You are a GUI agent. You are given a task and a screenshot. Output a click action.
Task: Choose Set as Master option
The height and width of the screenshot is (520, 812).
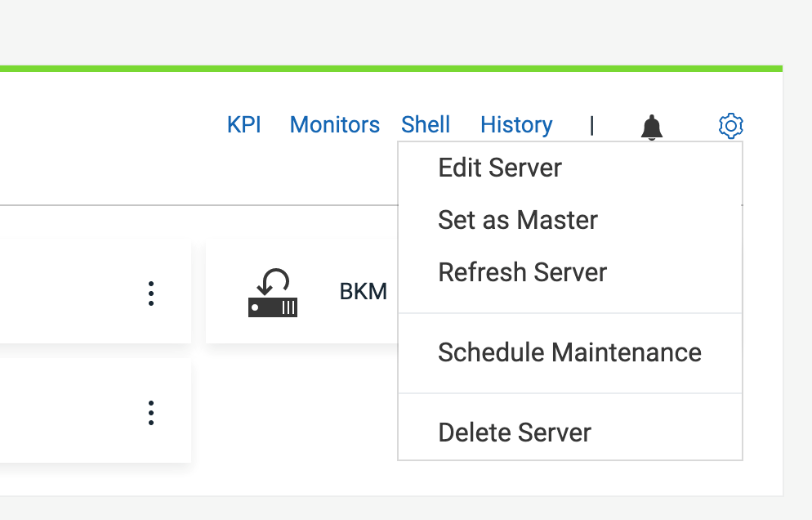[x=518, y=221]
